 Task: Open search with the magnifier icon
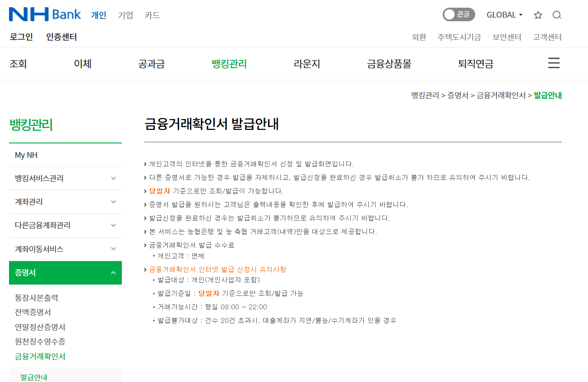557,15
